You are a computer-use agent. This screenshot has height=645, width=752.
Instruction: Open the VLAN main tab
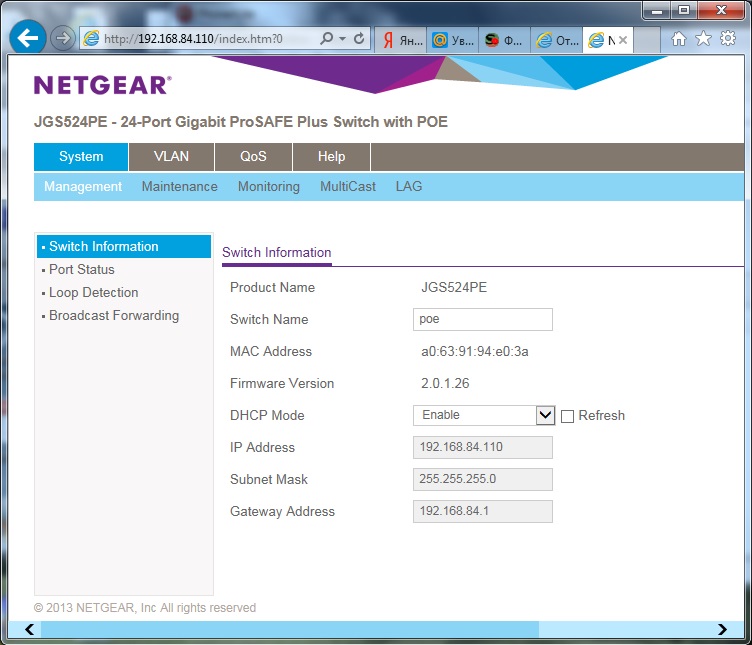coord(171,156)
